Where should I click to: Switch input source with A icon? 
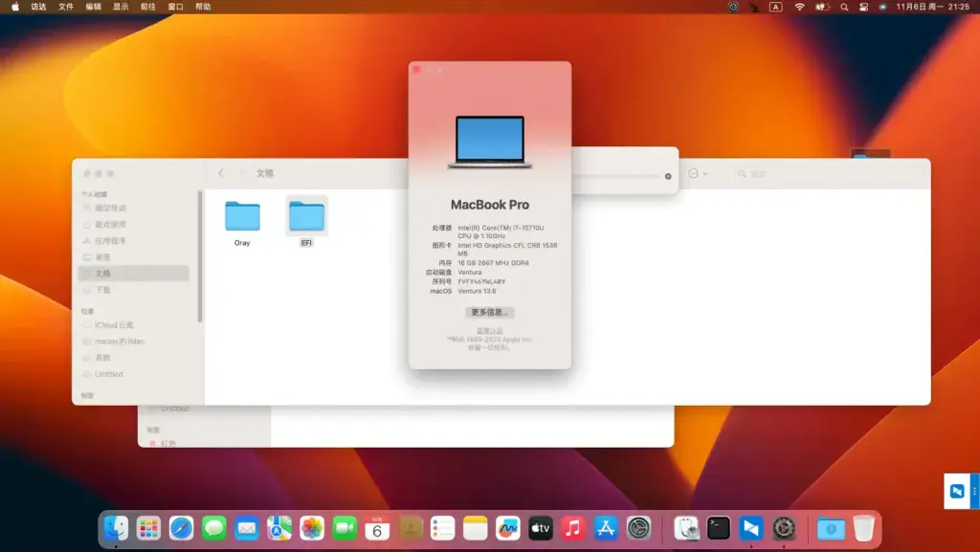[x=775, y=7]
